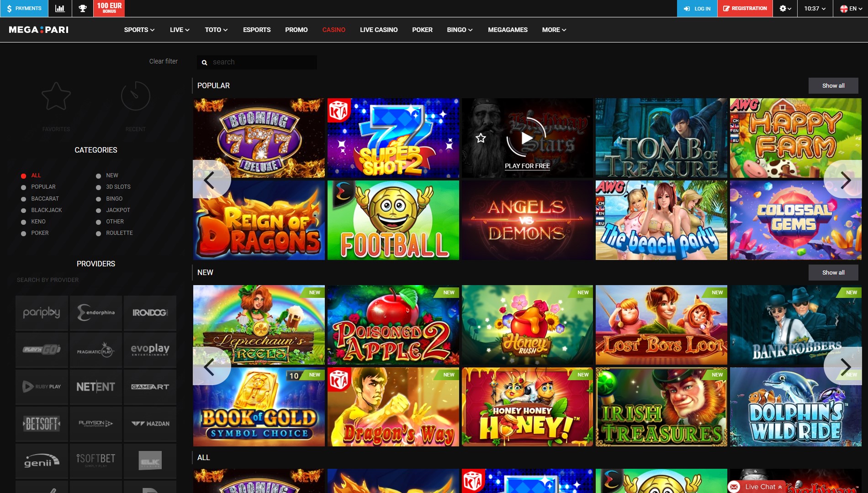The image size is (868, 493).
Task: Click the Favorites star icon
Action: [x=56, y=96]
